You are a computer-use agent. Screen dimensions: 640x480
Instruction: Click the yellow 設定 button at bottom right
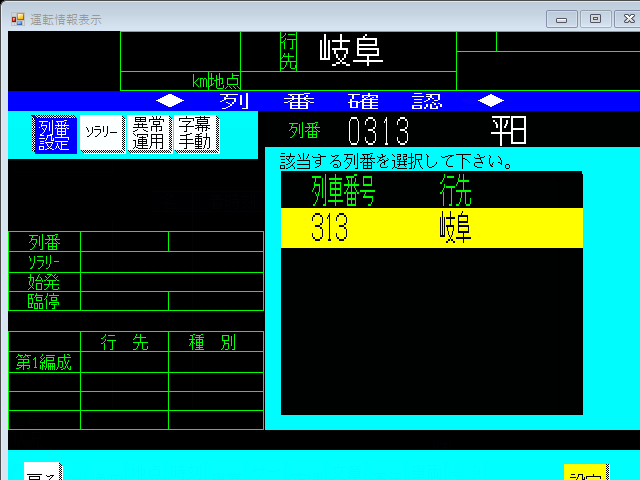pyautogui.click(x=586, y=473)
